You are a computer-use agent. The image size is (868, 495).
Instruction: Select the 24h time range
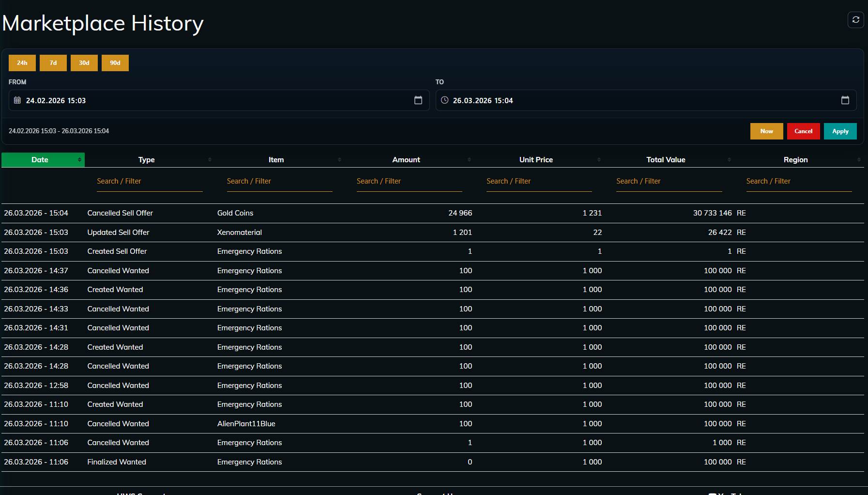22,62
